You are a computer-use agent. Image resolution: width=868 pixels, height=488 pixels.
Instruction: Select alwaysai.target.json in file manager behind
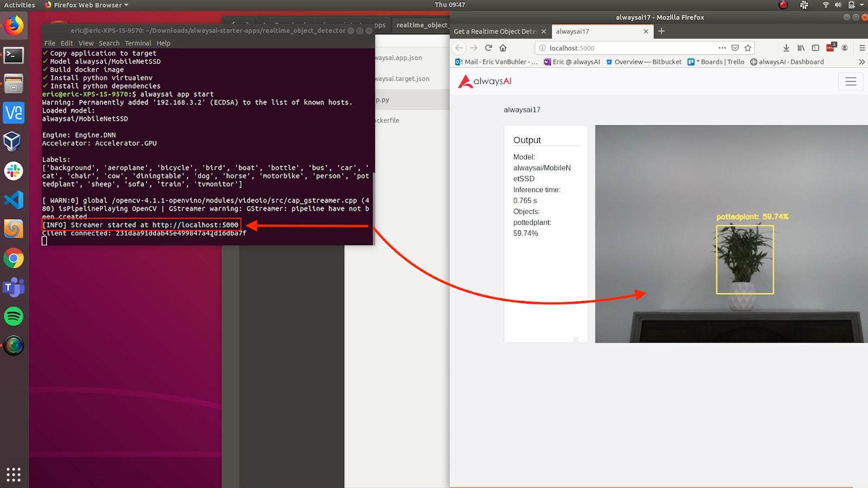(x=403, y=79)
